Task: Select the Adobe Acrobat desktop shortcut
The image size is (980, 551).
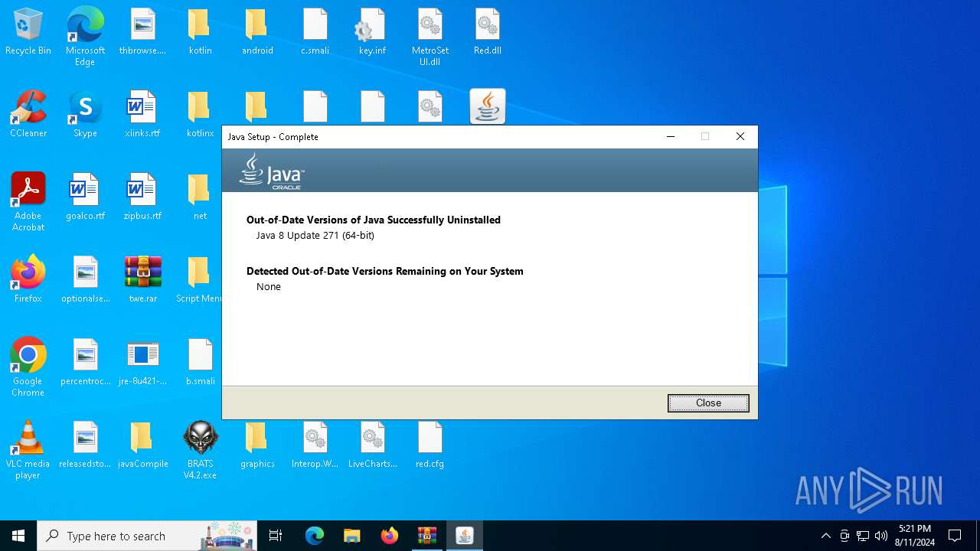Action: point(28,202)
